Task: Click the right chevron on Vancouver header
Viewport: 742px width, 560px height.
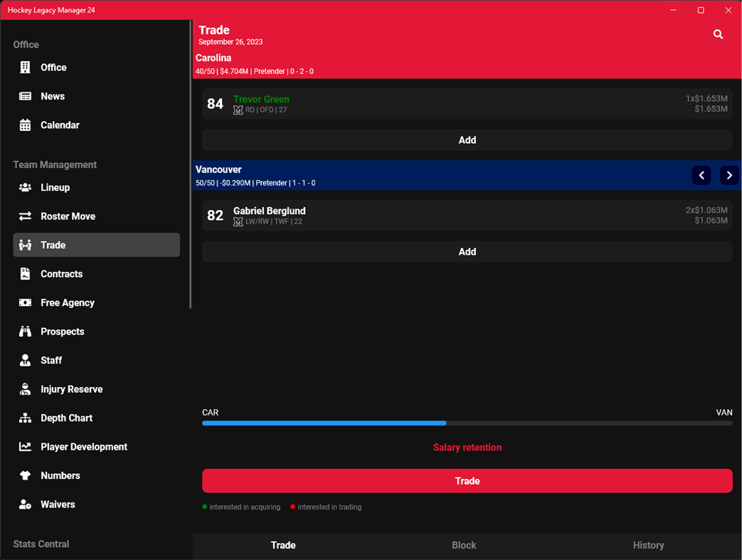Action: (x=728, y=175)
